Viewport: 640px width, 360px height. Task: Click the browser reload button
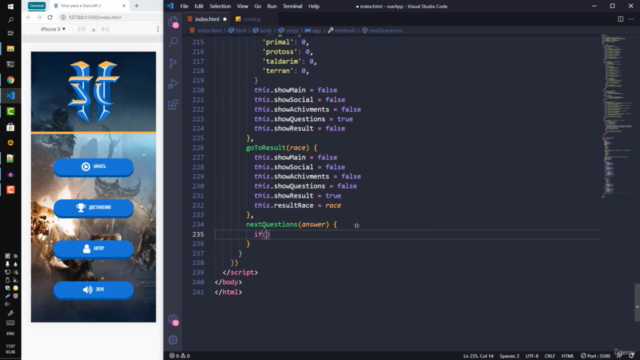coord(50,17)
